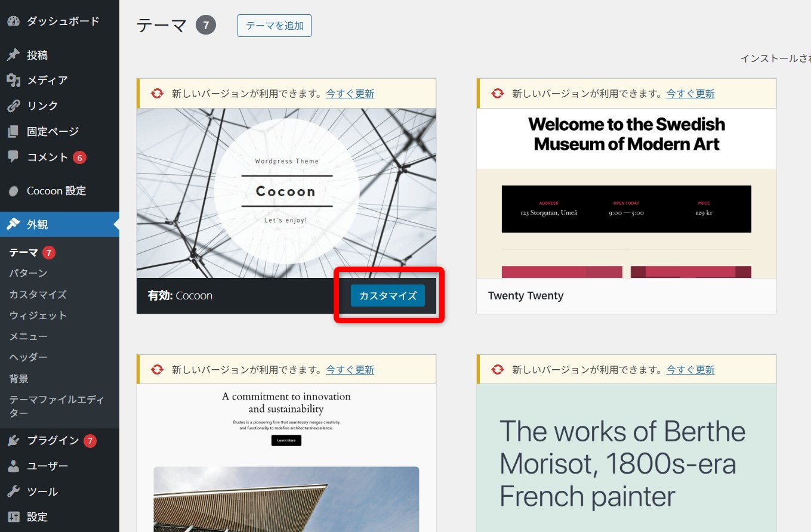Viewport: 811px width, 532px height.
Task: Open the コメント speech bubble icon
Action: (x=14, y=157)
